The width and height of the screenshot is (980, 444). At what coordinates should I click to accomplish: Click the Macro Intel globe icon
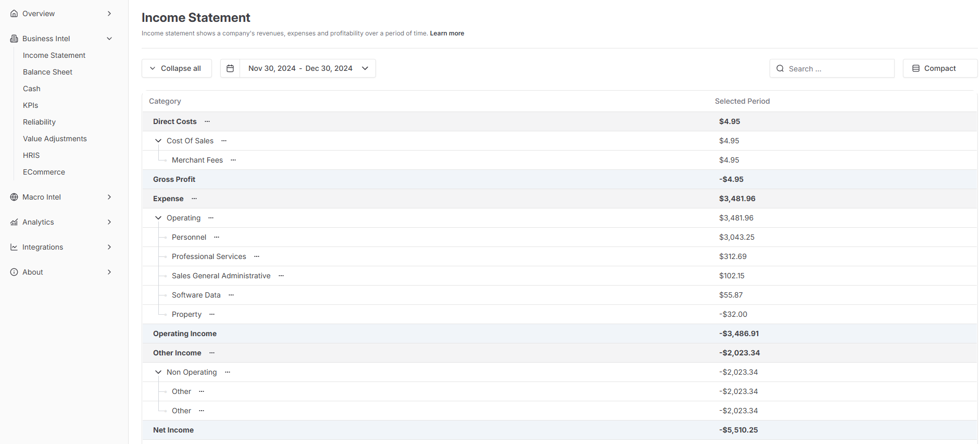14,197
